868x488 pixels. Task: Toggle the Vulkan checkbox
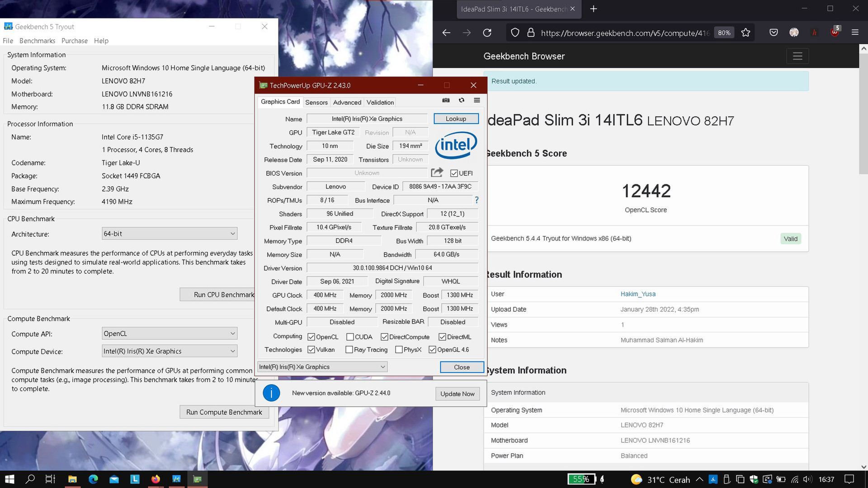(311, 349)
